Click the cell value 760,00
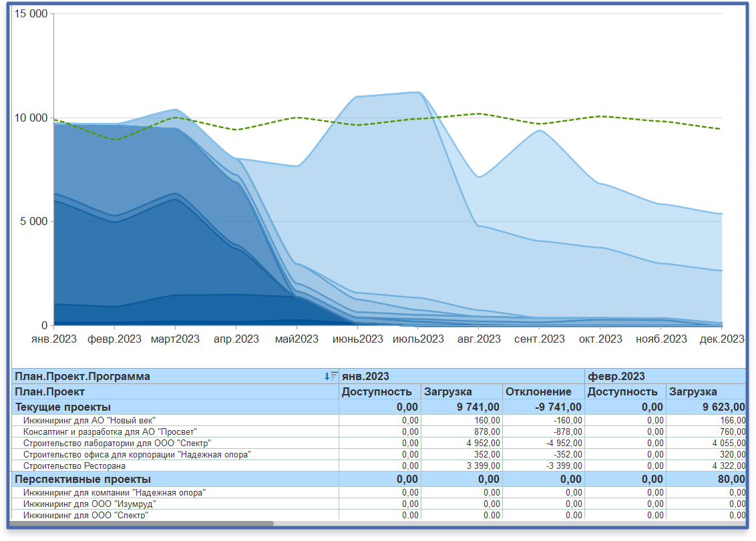Viewport: 756px width, 541px height. click(733, 431)
